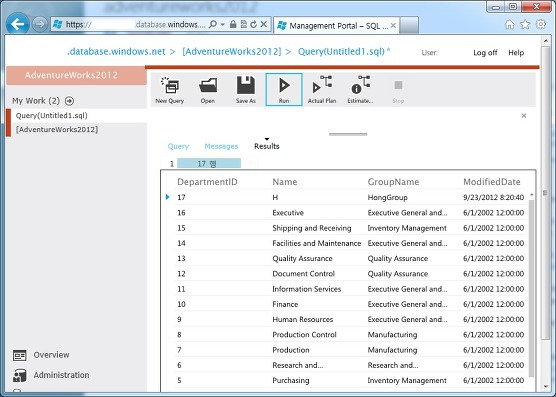Open the browser Home page
Image resolution: width=556 pixels, height=397 pixels.
(x=509, y=24)
